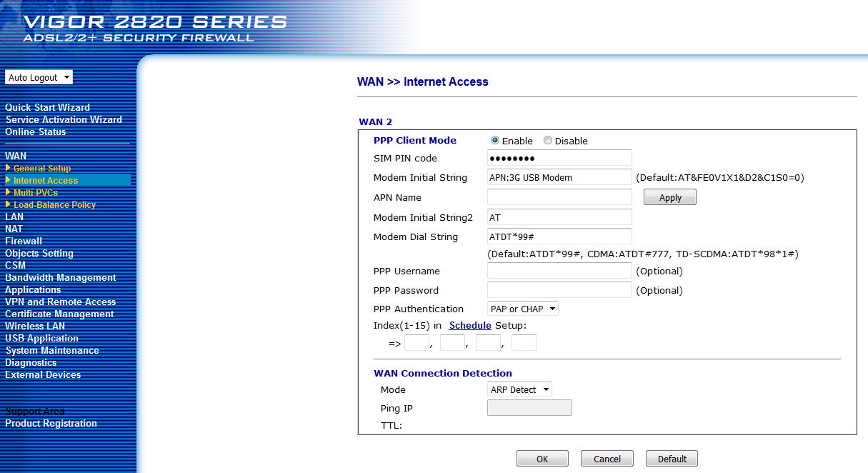Navigate to VPN and Remote Access

[x=60, y=302]
